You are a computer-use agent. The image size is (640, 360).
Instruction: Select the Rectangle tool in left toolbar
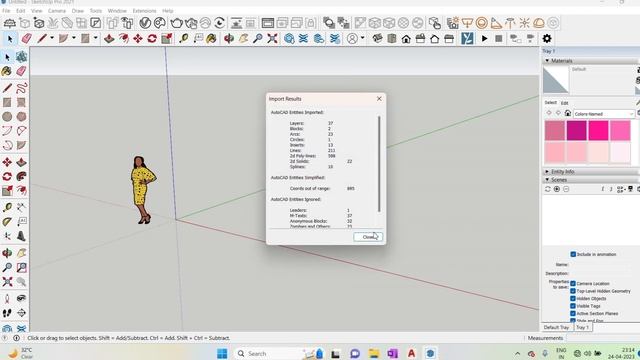[7, 102]
